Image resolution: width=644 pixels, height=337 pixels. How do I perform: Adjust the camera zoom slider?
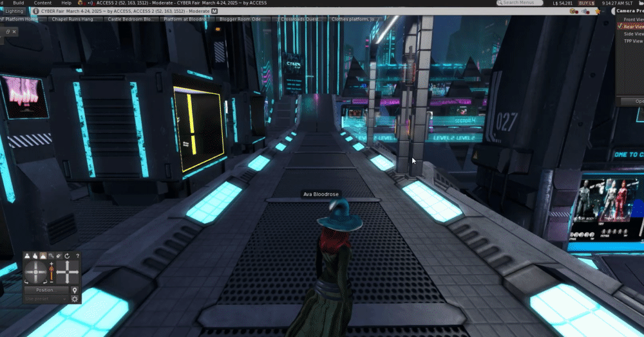pyautogui.click(x=52, y=272)
